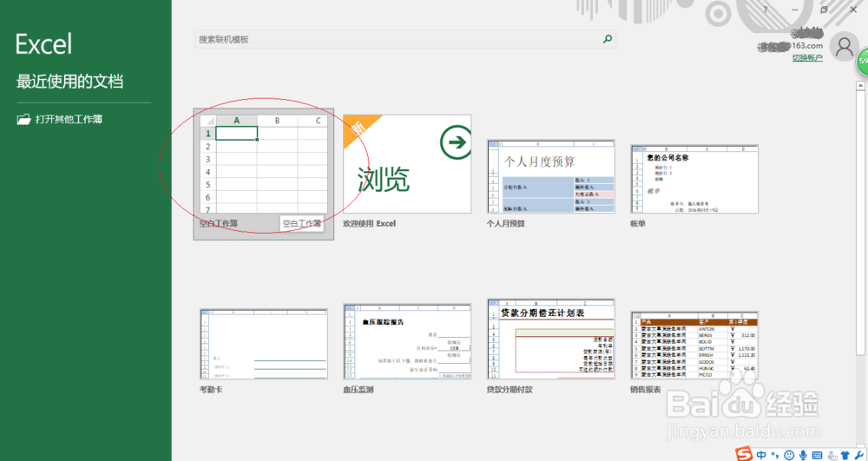Open the shirt skin icon in IME bar

coord(845,456)
